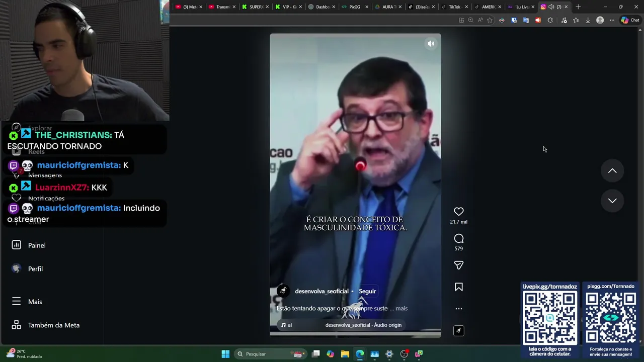The width and height of the screenshot is (644, 362).
Task: Open Perfil in the Instagram sidebar
Action: click(35, 269)
